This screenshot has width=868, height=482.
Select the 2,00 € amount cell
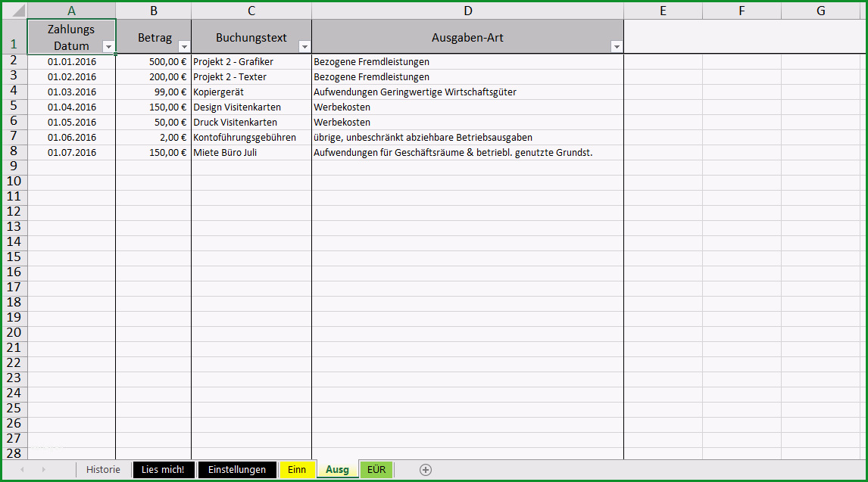point(153,137)
